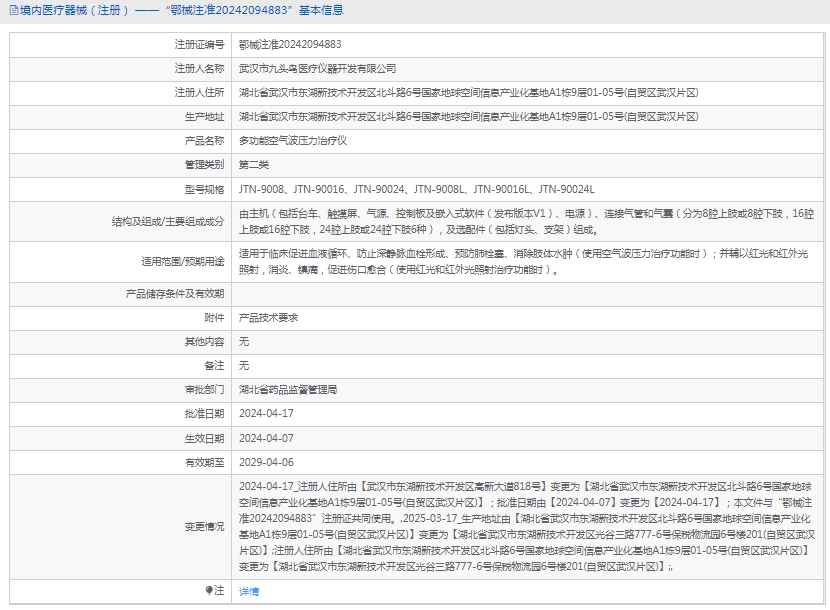Select the product name 多功能空气波压力治疗仪

293,141
